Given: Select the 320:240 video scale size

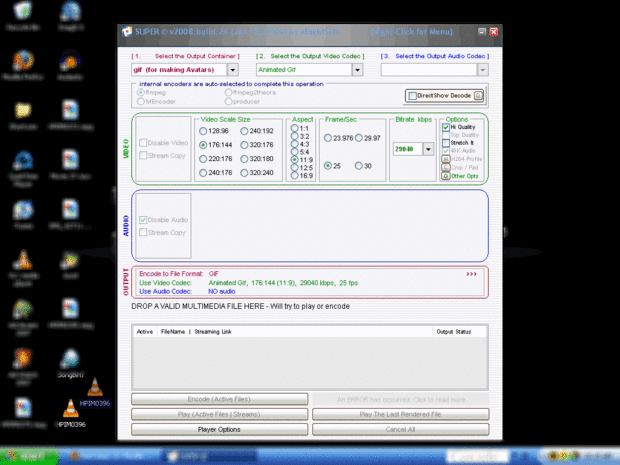Looking at the screenshot, I should (x=244, y=173).
